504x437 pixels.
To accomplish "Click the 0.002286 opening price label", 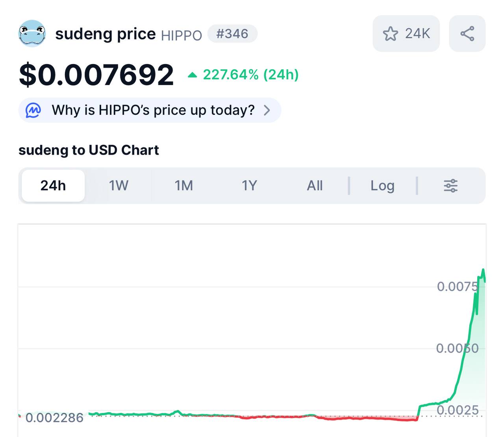I will coord(54,417).
